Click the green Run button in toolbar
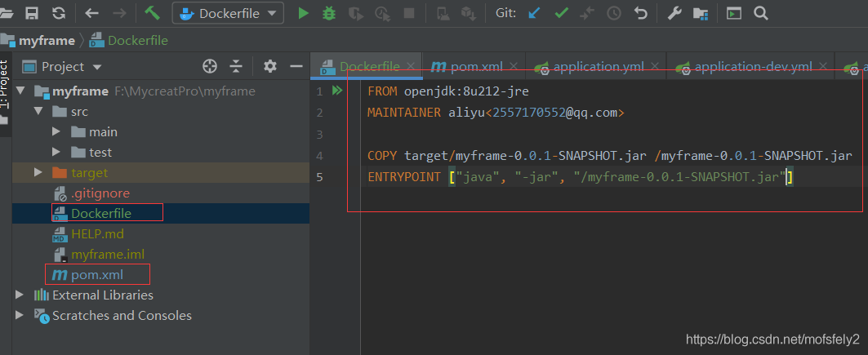This screenshot has height=355, width=868. pyautogui.click(x=303, y=13)
